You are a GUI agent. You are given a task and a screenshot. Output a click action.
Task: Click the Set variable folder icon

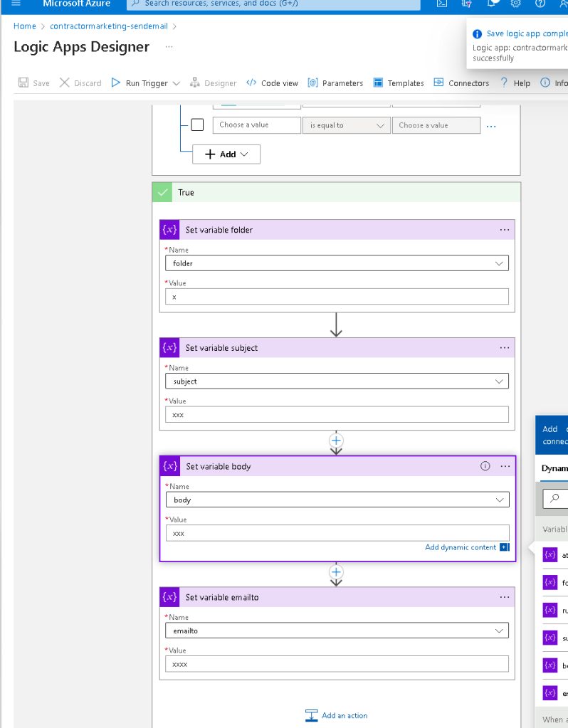(x=169, y=230)
